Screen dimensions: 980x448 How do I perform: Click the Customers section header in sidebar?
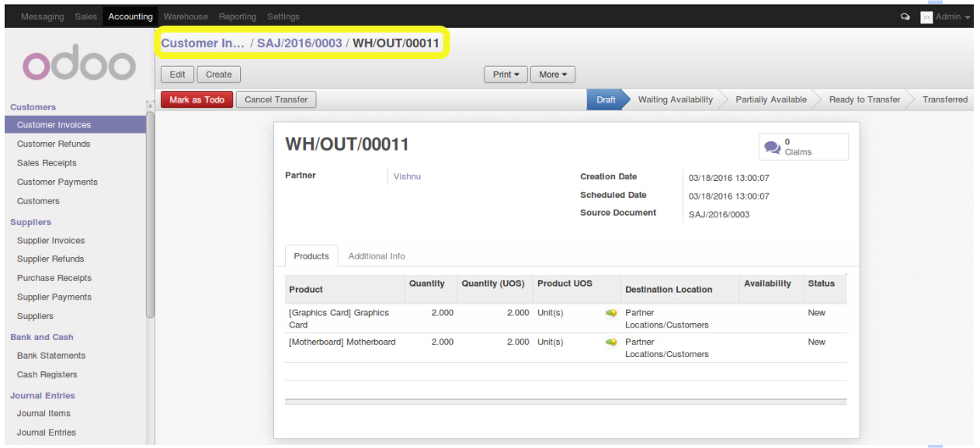point(33,107)
